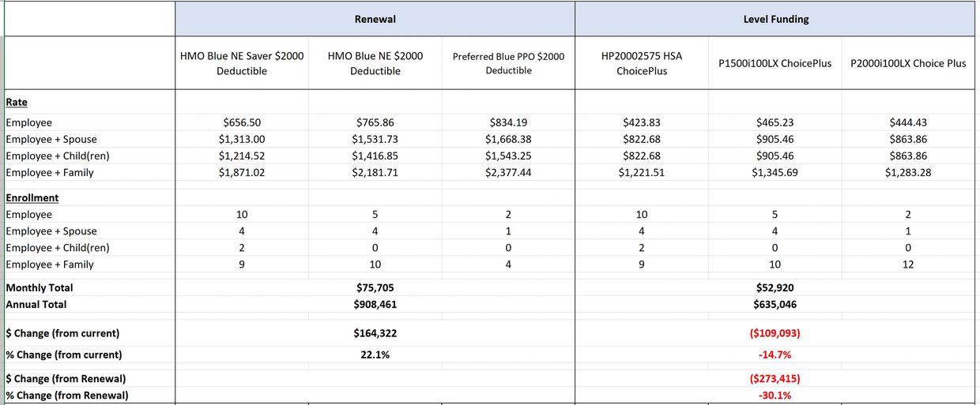Click the underlined Enrollment section label
The image size is (980, 405).
click(x=32, y=198)
